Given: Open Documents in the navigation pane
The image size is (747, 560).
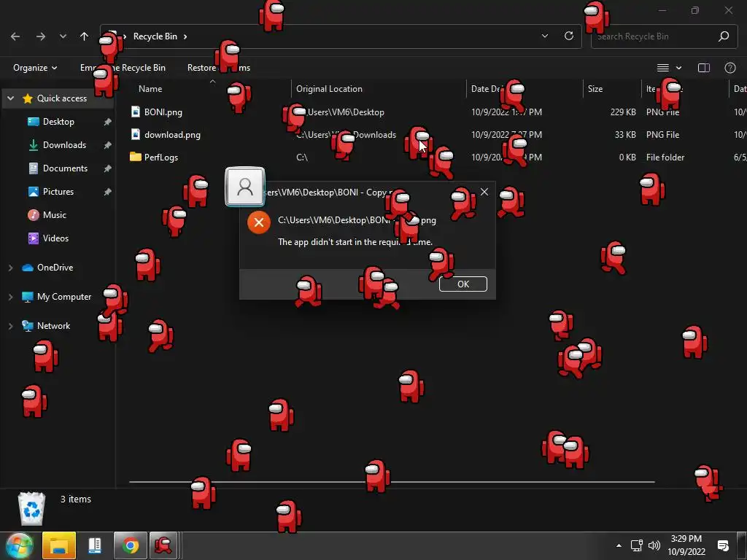Looking at the screenshot, I should [x=65, y=168].
